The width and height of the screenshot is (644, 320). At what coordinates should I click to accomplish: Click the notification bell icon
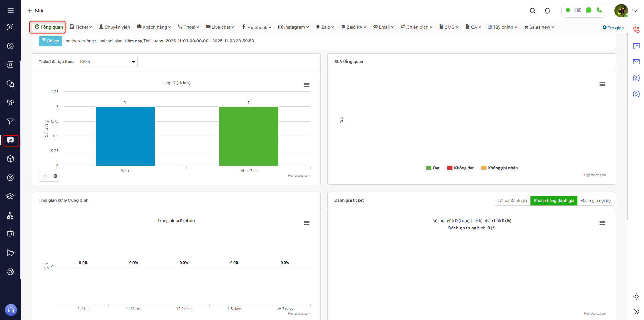coord(547,11)
